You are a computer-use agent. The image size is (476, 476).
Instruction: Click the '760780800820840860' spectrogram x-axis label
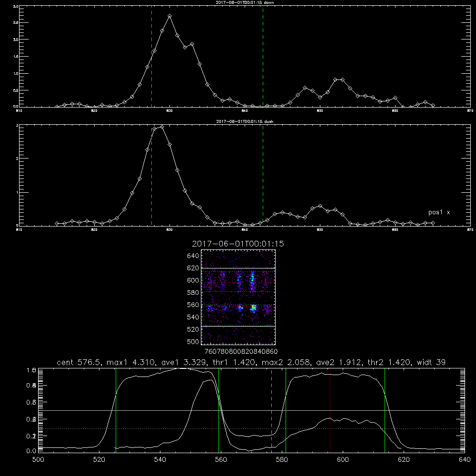click(x=241, y=352)
